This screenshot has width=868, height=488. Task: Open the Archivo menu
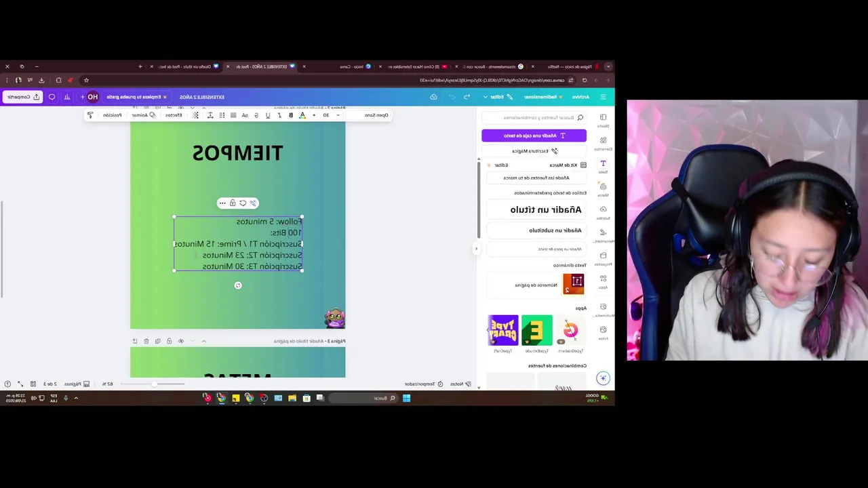[581, 97]
